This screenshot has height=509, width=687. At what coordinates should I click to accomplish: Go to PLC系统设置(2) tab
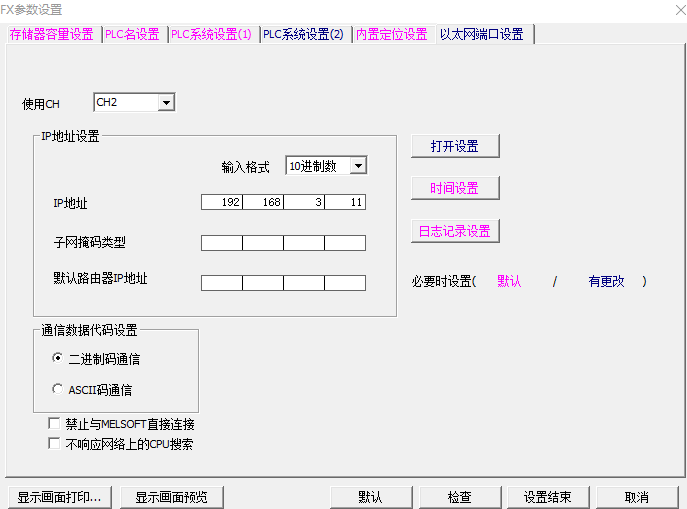(x=303, y=34)
